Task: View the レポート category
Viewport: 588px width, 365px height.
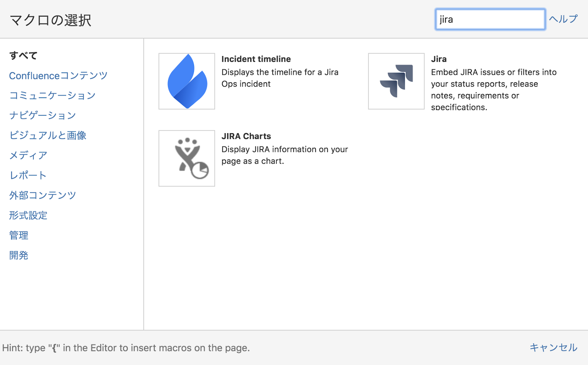Action: 28,175
